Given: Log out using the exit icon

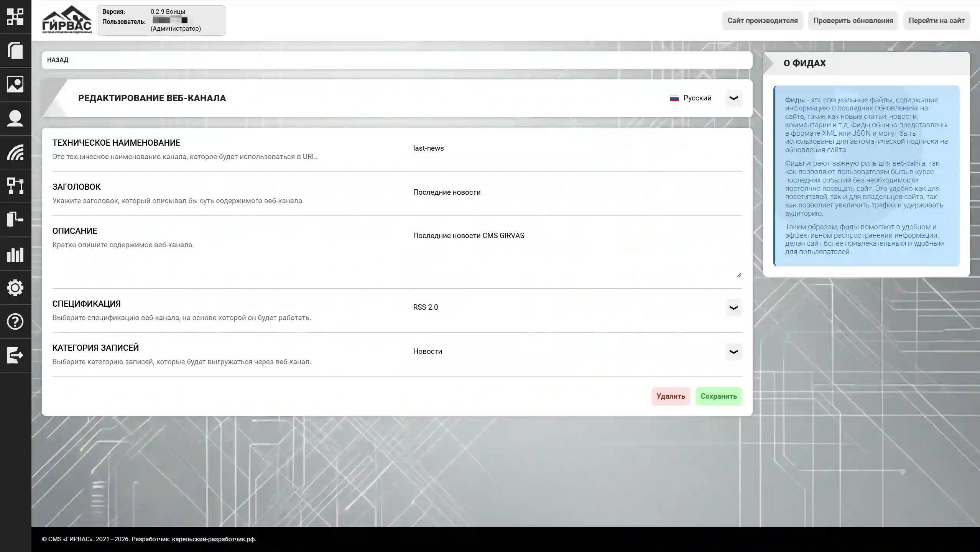Looking at the screenshot, I should point(15,355).
